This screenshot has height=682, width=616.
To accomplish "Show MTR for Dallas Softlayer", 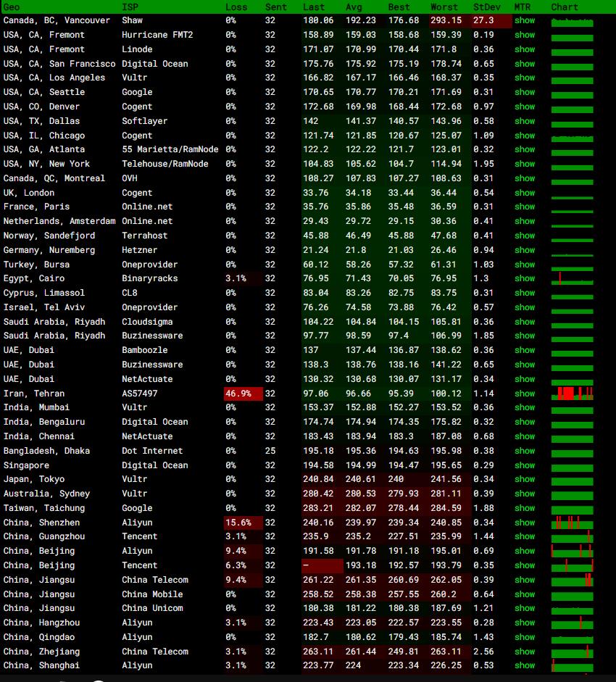I will [525, 121].
